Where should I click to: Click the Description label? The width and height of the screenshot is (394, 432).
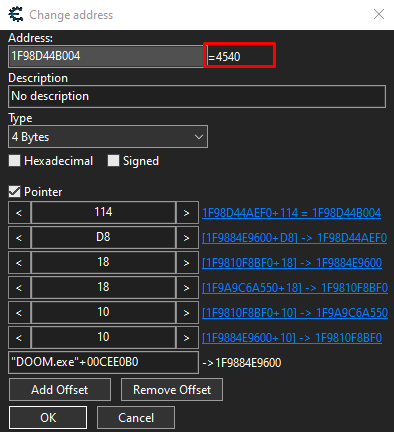tap(38, 78)
